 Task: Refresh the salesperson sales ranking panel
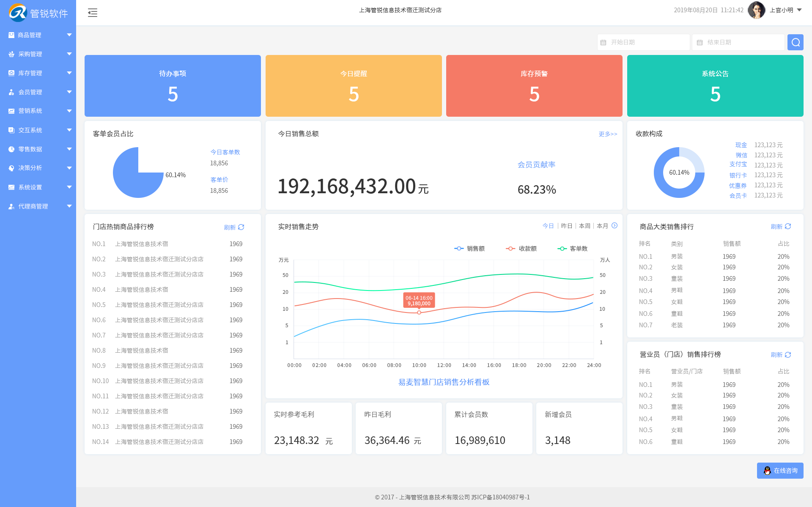click(781, 355)
